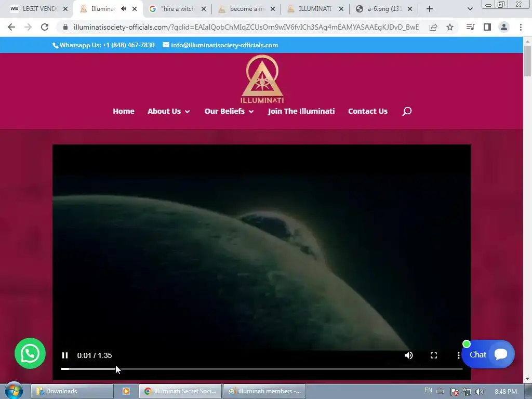Open the system volume tray icon
Screen dimensions: 532x399
[x=480, y=392]
